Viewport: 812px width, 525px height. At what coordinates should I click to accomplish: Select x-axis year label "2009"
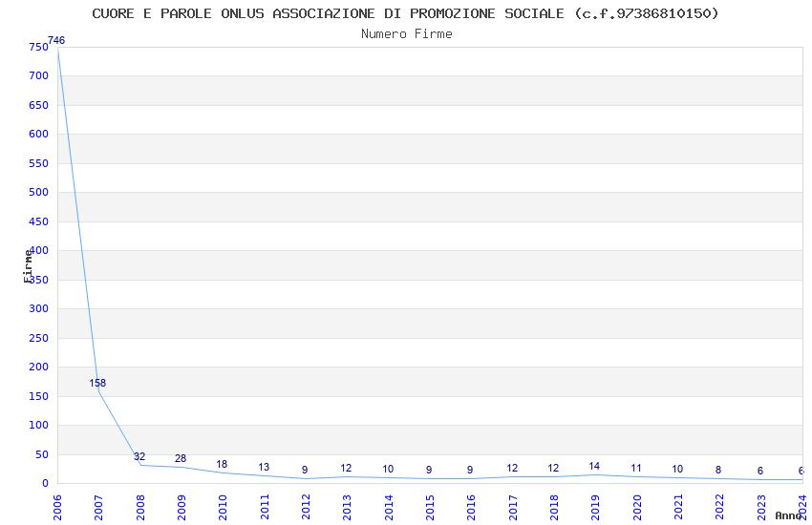[x=182, y=507]
